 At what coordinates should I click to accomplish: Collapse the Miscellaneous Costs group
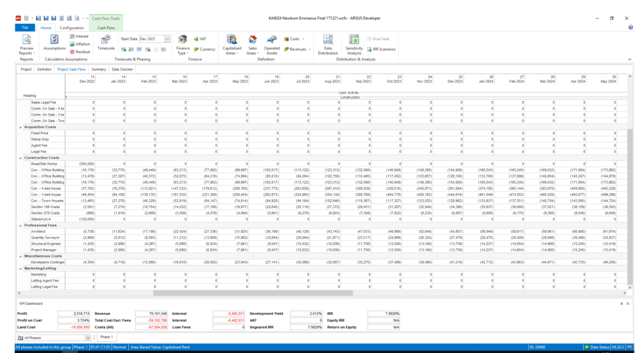21,256
